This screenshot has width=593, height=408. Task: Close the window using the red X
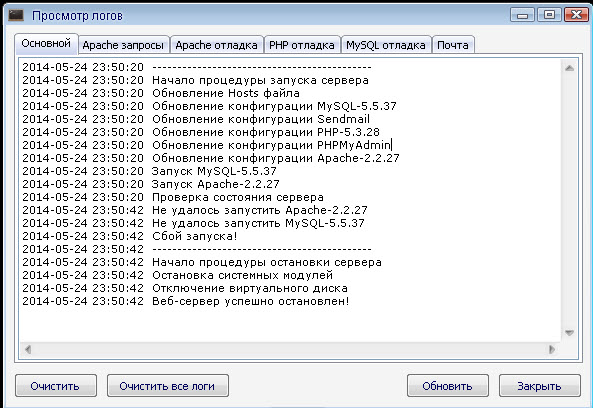tap(576, 15)
